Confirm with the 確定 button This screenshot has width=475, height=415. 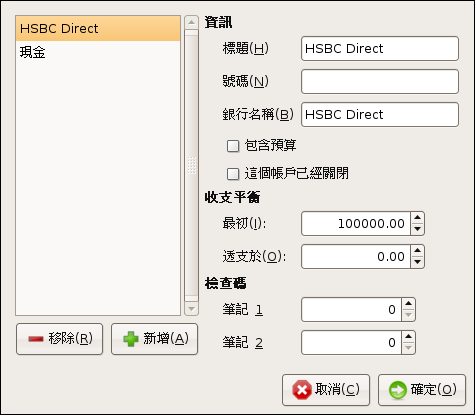422,390
